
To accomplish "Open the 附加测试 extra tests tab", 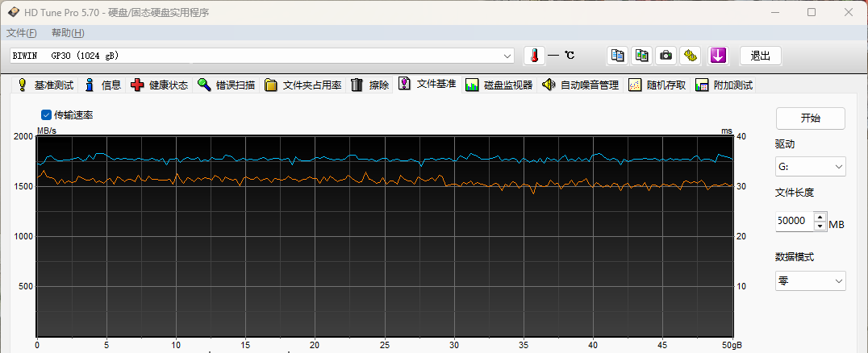I will pyautogui.click(x=724, y=85).
